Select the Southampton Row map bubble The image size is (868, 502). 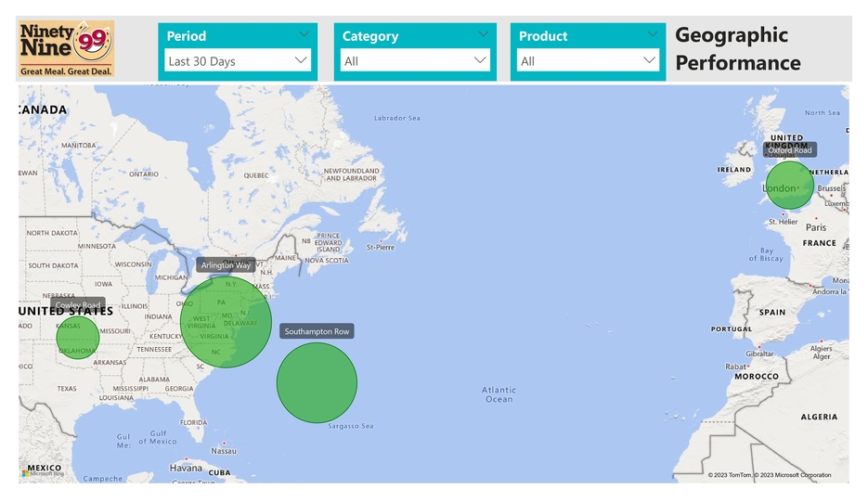click(x=317, y=382)
